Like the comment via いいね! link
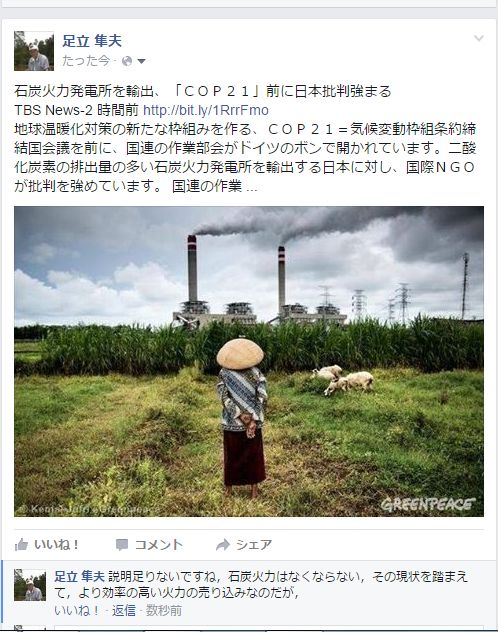 [x=77, y=611]
